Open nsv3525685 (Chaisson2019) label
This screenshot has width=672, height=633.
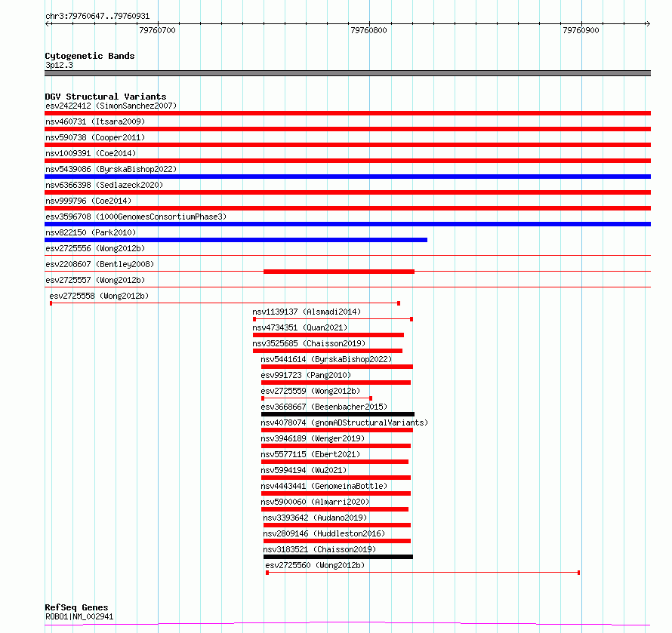tap(309, 343)
